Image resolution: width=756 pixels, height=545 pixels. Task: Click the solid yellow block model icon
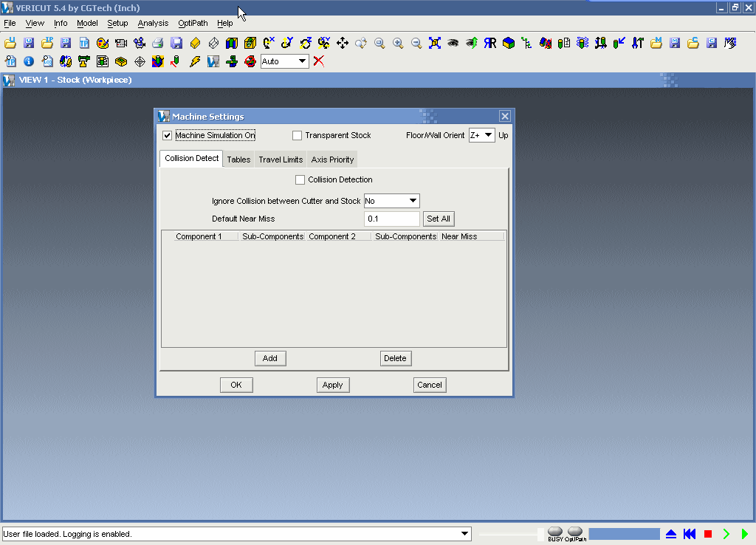point(195,43)
